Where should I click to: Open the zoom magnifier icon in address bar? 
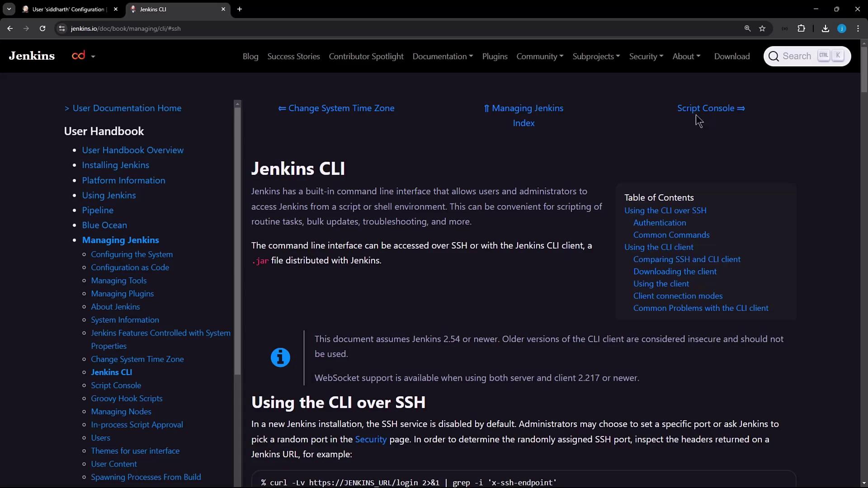(747, 28)
